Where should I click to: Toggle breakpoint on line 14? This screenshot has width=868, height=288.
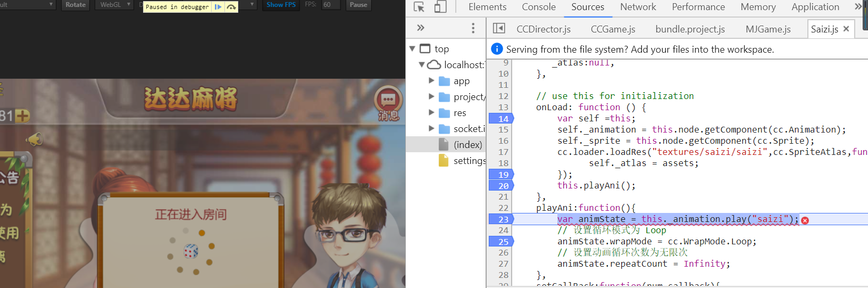click(501, 119)
